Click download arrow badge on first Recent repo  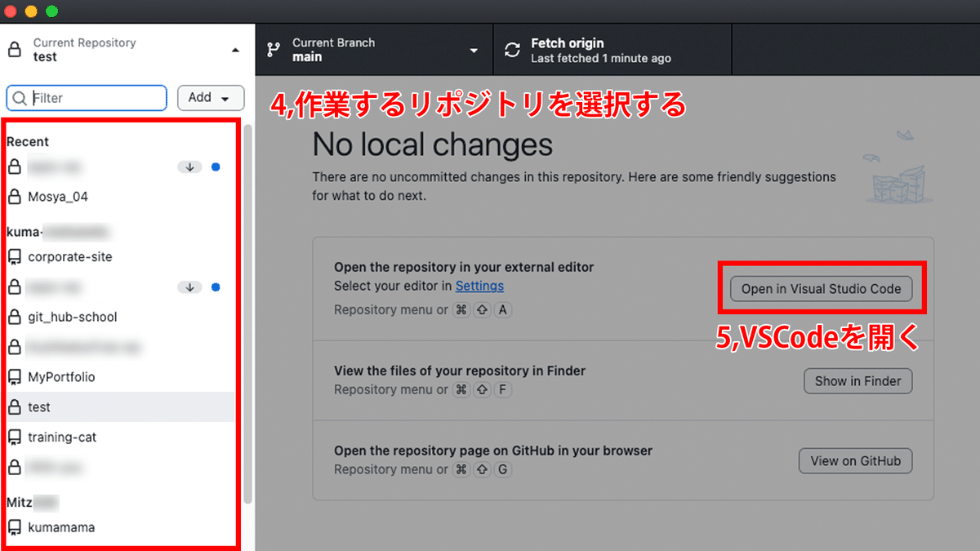[x=189, y=167]
